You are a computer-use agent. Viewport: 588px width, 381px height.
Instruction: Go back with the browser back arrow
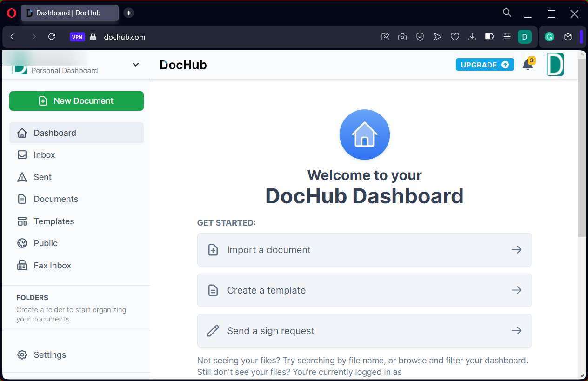tap(13, 37)
